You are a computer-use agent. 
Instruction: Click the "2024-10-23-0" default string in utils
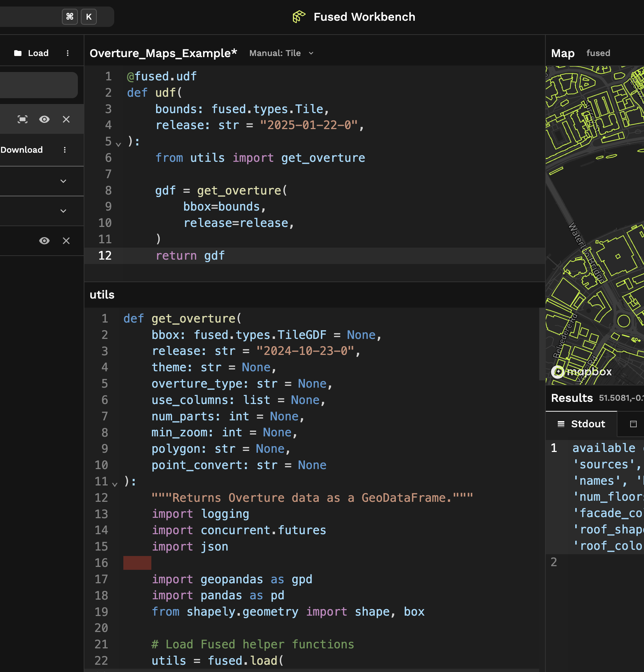305,351
